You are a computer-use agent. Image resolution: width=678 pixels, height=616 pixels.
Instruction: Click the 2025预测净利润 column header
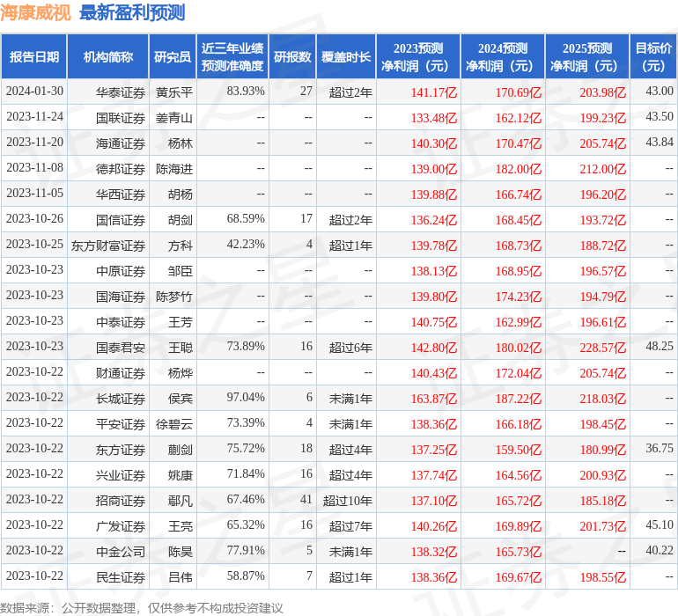[x=587, y=56]
